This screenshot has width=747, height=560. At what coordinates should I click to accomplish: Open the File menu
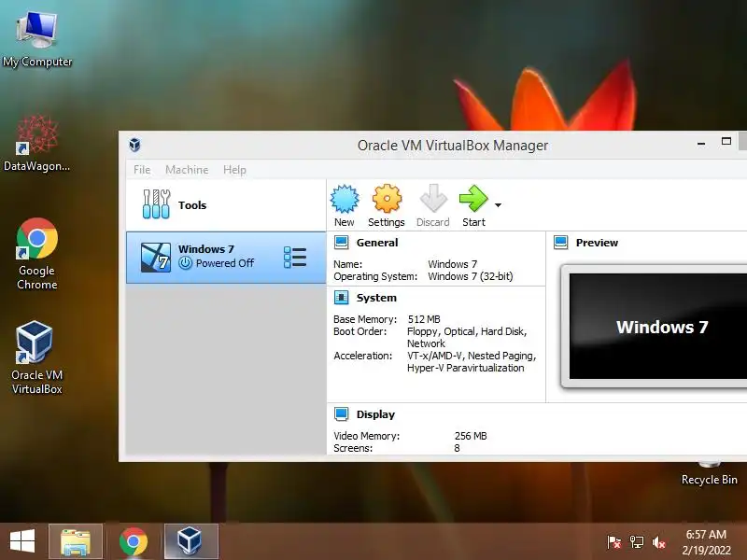(142, 170)
